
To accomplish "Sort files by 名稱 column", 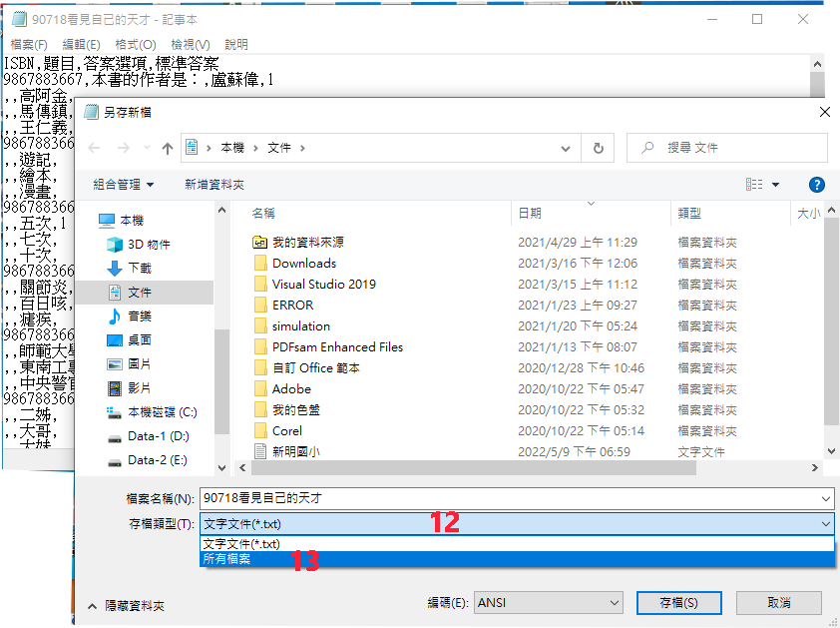I will [x=263, y=214].
